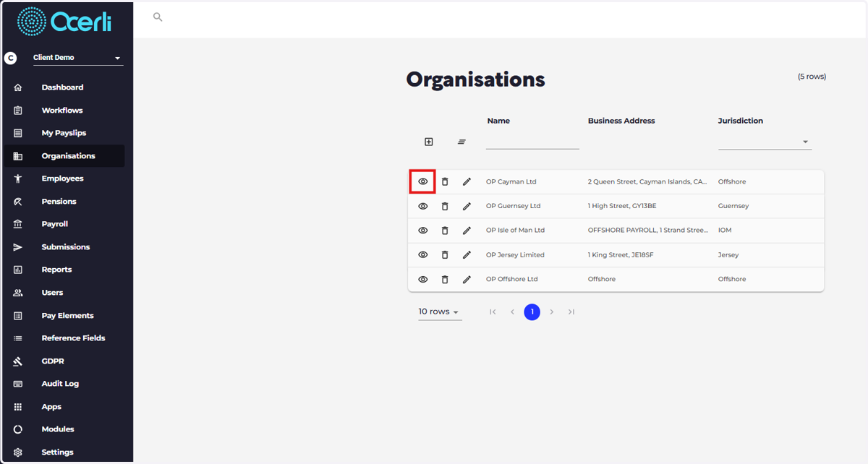Click the Pay Elements sidebar icon

18,316
